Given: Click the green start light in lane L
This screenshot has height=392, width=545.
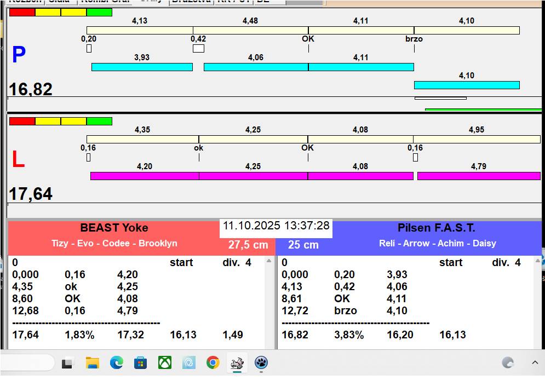Looking at the screenshot, I should point(99,121).
